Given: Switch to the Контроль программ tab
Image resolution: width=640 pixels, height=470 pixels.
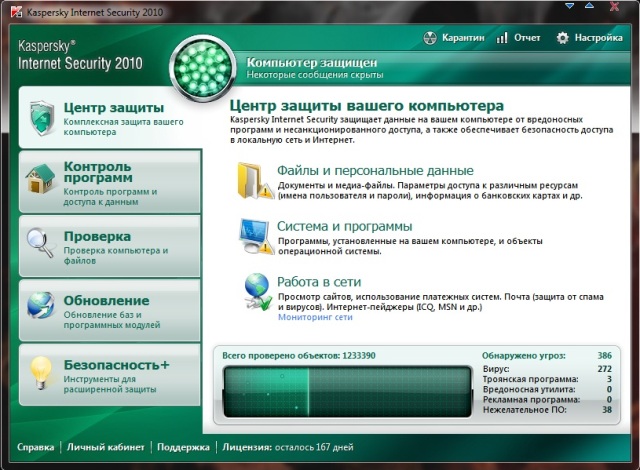Looking at the screenshot, I should (x=110, y=182).
